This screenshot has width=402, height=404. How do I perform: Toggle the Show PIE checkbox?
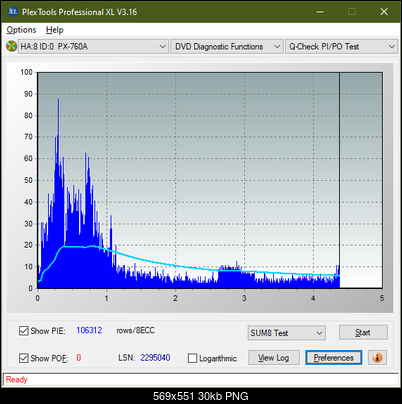[x=24, y=331]
